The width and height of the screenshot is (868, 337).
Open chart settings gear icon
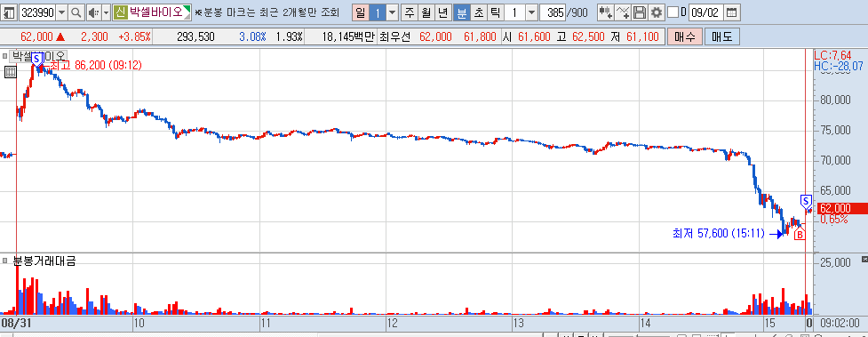click(x=657, y=12)
